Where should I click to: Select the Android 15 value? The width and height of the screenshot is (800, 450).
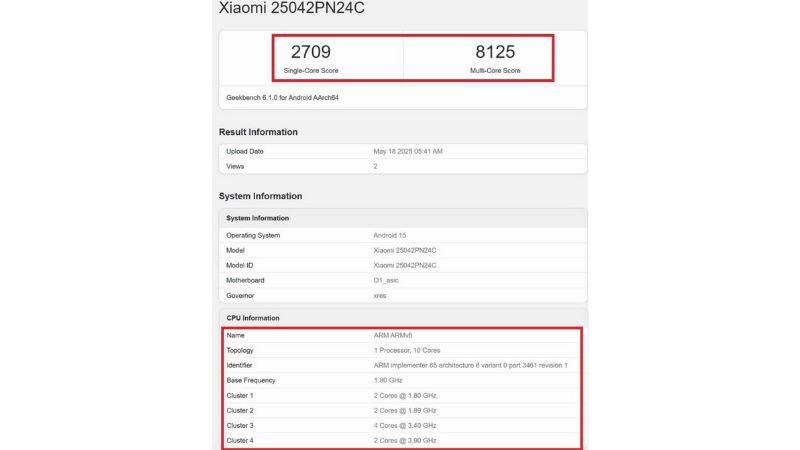(x=390, y=235)
